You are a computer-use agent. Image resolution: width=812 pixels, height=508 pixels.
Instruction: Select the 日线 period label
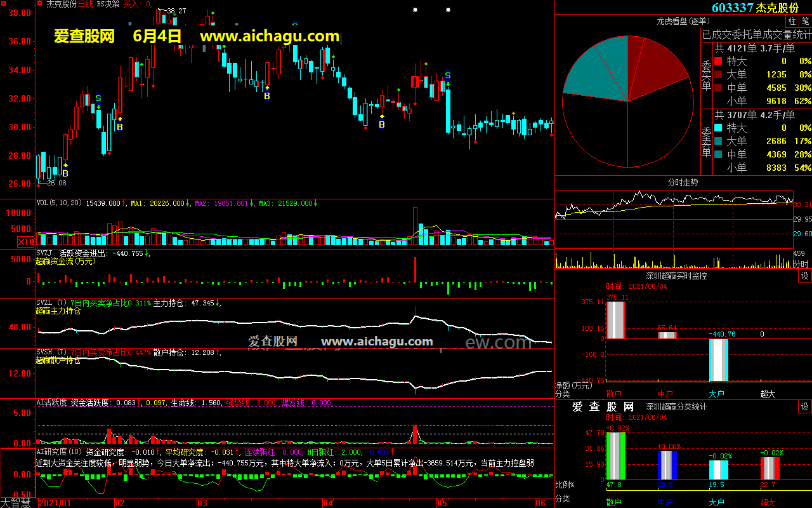click(x=86, y=4)
